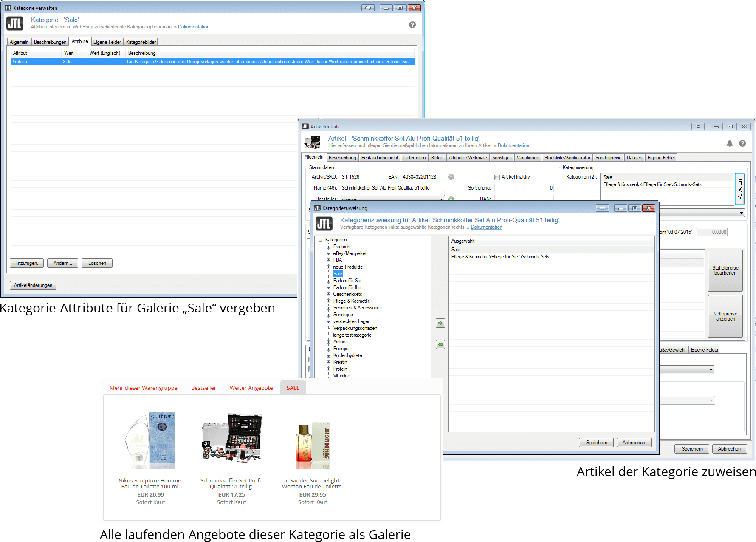This screenshot has height=542, width=756.
Task: Open the Attribute/Merkmale tab
Action: tap(468, 158)
